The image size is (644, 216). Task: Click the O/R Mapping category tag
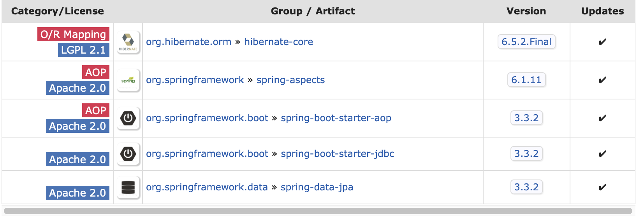pyautogui.click(x=73, y=35)
